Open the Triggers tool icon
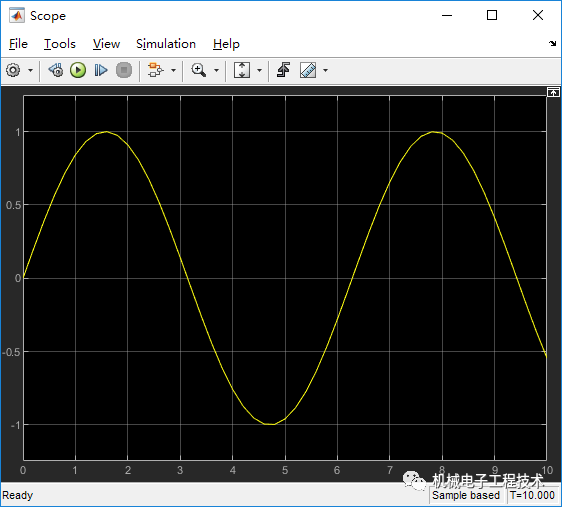 tap(283, 70)
